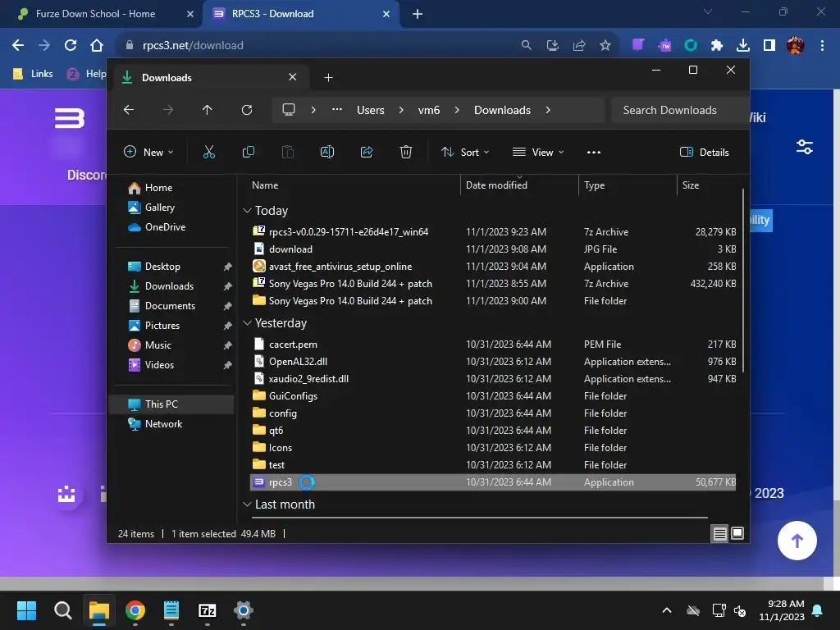
Task: Expand breadcrumb chevron after Users
Action: (400, 110)
